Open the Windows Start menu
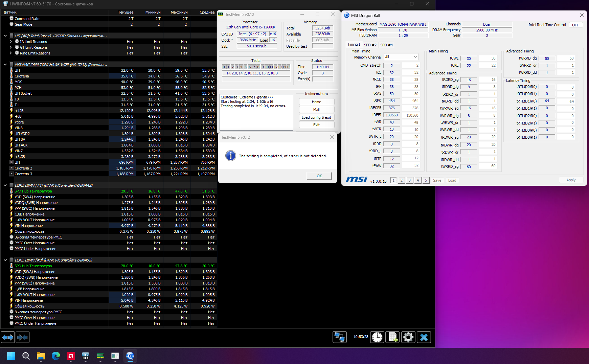 click(11, 356)
